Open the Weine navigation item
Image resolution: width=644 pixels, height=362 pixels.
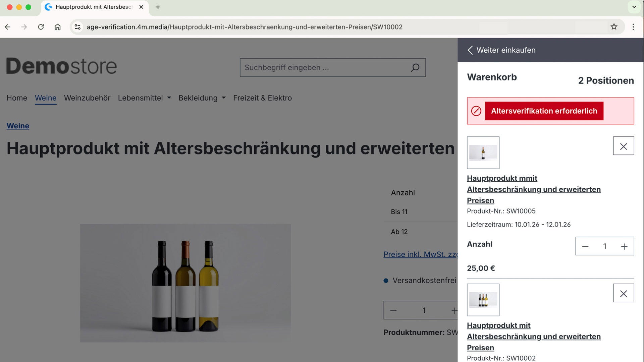point(46,98)
